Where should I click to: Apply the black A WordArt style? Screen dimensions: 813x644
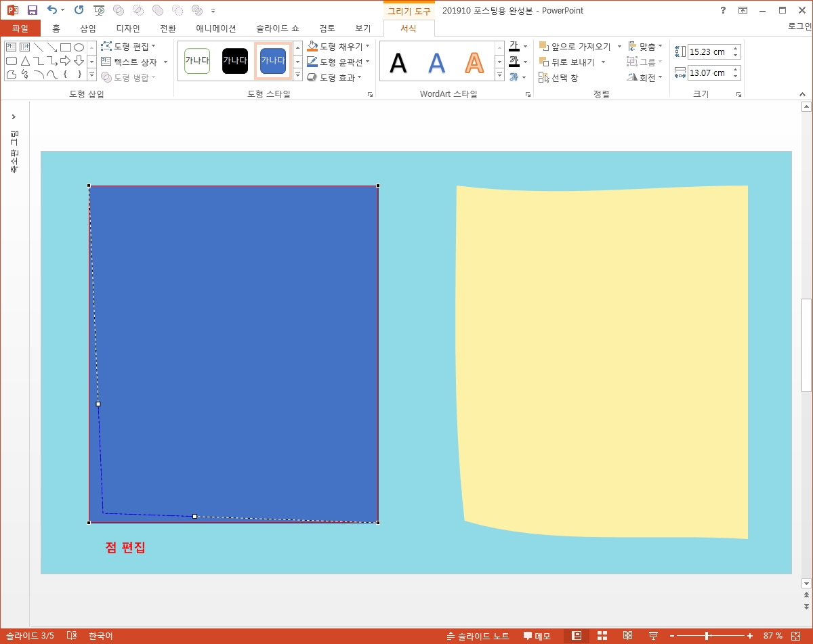[x=399, y=63]
